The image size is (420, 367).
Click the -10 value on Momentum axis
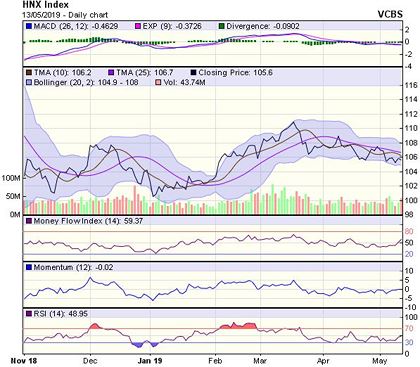(409, 307)
